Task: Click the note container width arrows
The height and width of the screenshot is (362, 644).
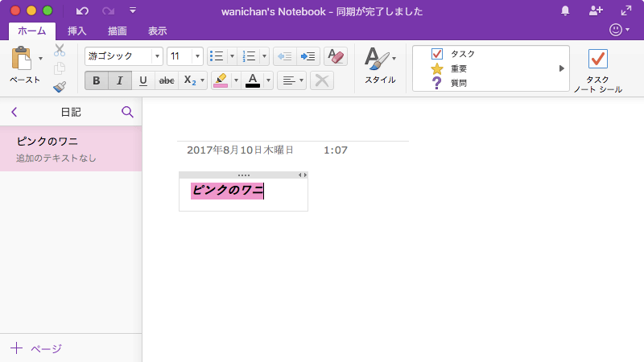Action: point(303,175)
